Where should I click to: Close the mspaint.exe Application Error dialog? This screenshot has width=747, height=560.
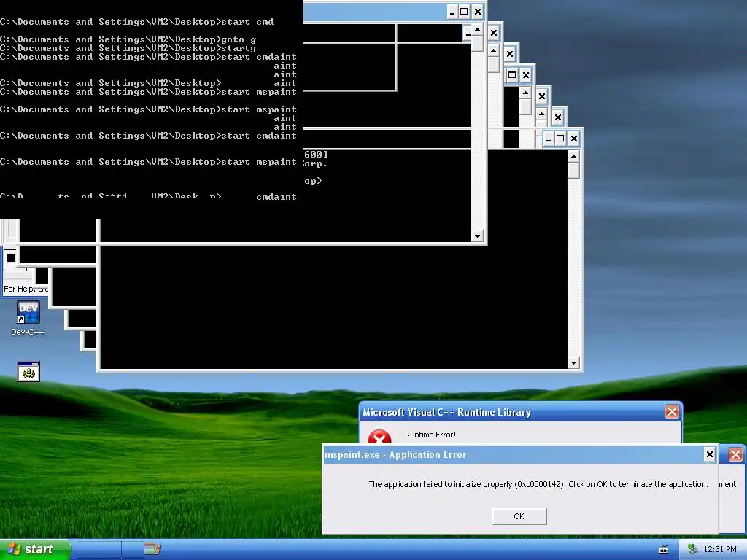tap(709, 454)
